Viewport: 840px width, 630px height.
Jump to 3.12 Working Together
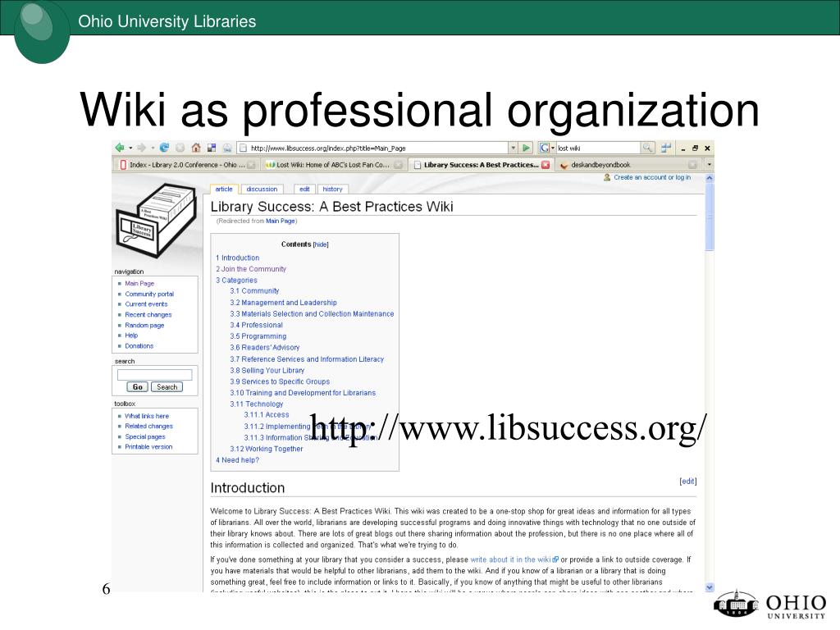pyautogui.click(x=267, y=449)
